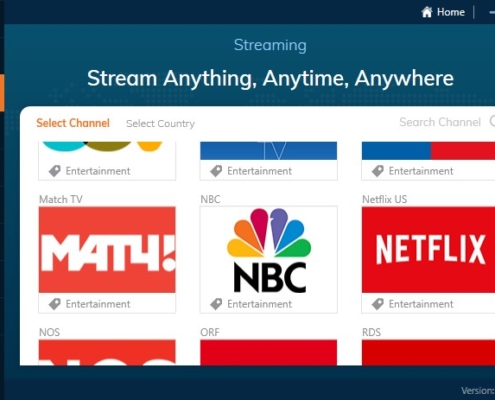
Task: Click the Version text in footer
Action: 478,391
